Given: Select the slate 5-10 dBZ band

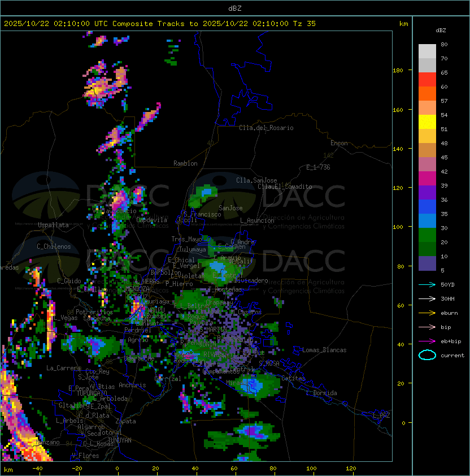Looking at the screenshot, I should coord(427,263).
